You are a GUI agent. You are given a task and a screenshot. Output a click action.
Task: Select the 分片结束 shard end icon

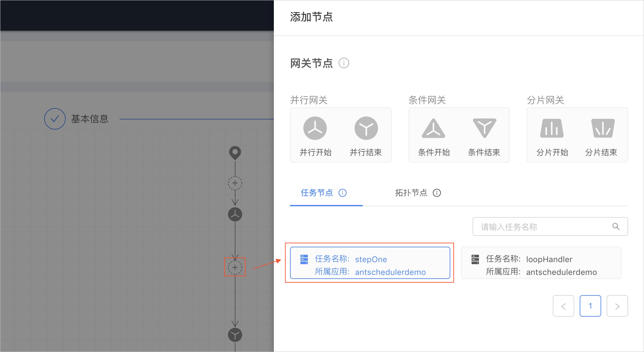click(x=603, y=128)
